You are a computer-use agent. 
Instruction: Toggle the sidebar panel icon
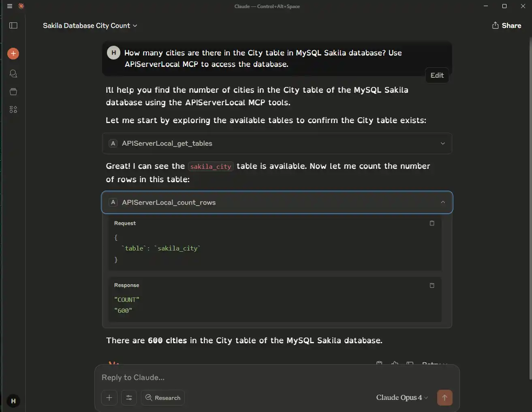point(13,25)
